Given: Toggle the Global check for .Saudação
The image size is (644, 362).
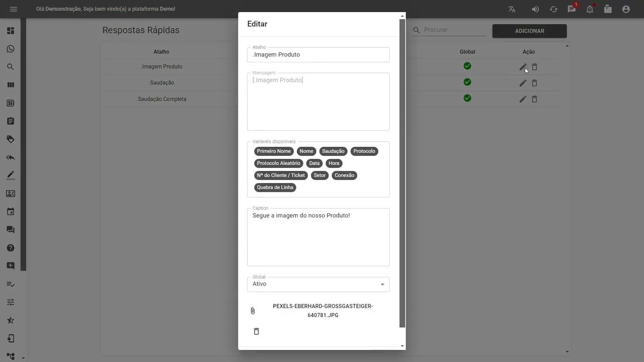Looking at the screenshot, I should pos(467,82).
